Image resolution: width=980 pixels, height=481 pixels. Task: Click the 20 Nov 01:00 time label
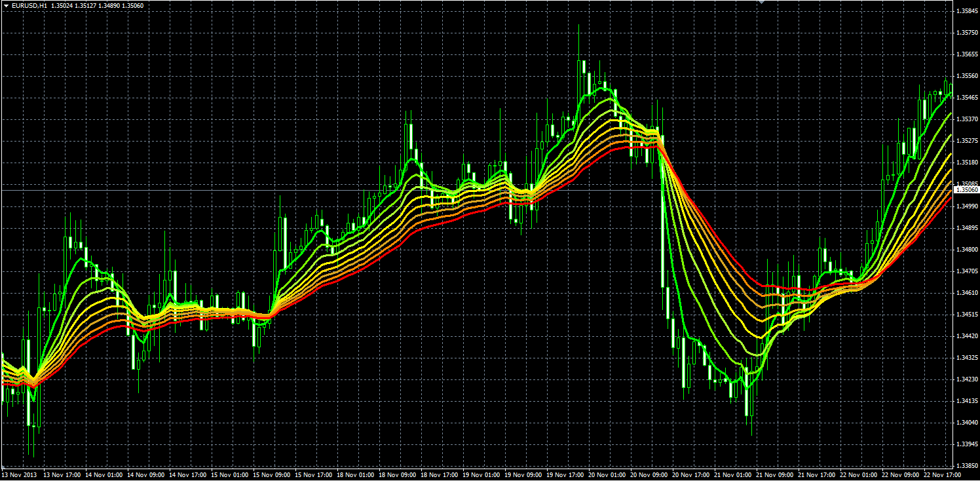[608, 474]
